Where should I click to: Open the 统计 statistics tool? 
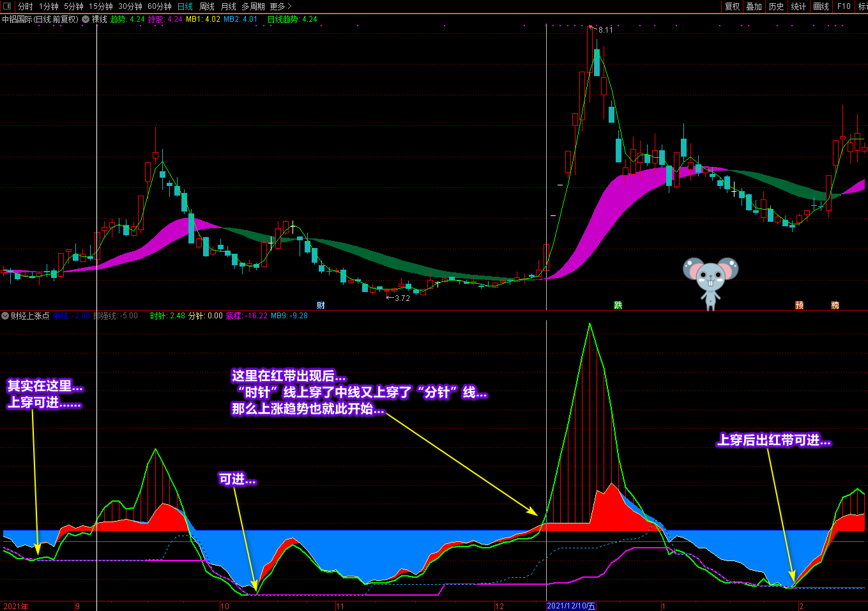pyautogui.click(x=798, y=6)
